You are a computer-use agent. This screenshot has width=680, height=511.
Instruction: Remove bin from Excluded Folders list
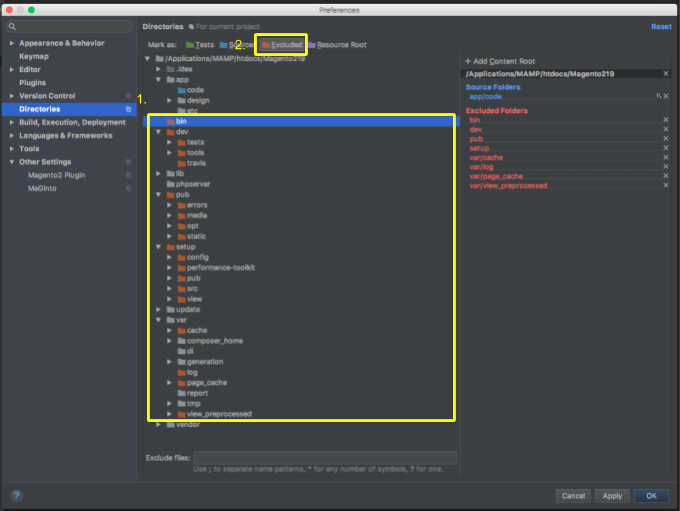666,120
